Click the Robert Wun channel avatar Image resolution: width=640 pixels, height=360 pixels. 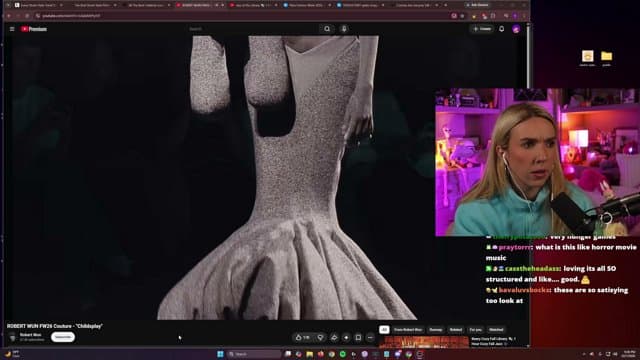pyautogui.click(x=12, y=337)
